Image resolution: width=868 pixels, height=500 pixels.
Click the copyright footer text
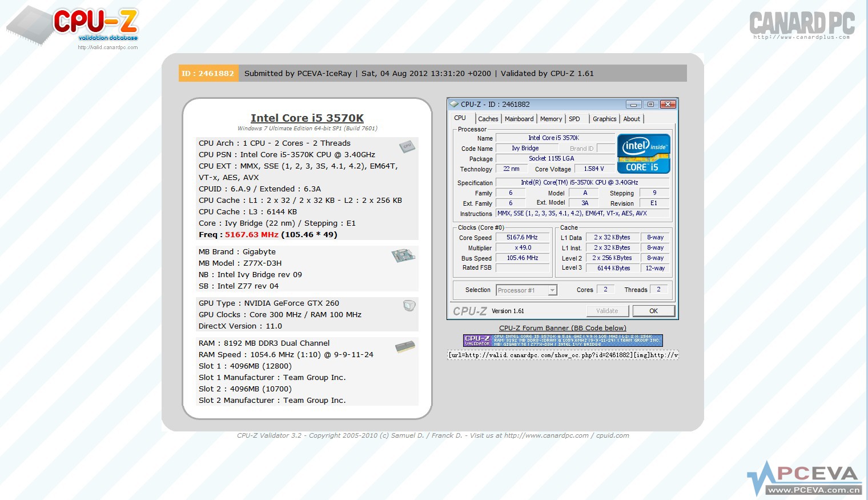[x=433, y=435]
